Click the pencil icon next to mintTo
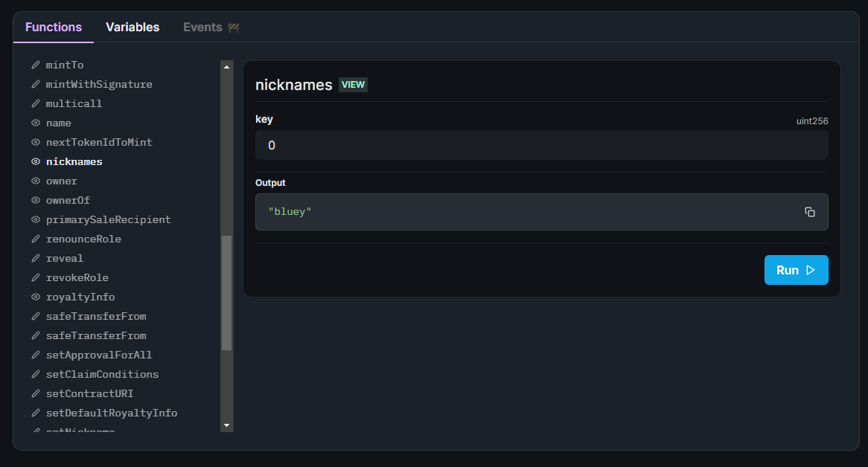 click(35, 65)
